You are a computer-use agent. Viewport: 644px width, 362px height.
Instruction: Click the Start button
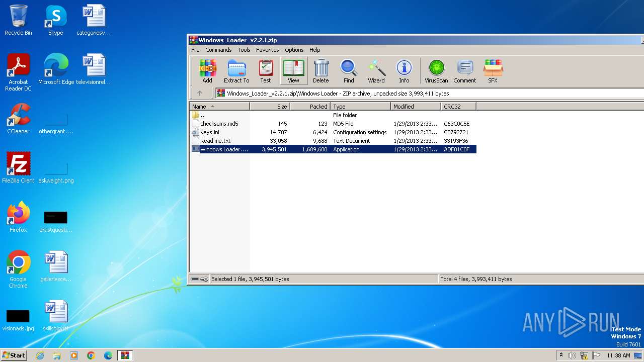(x=14, y=355)
